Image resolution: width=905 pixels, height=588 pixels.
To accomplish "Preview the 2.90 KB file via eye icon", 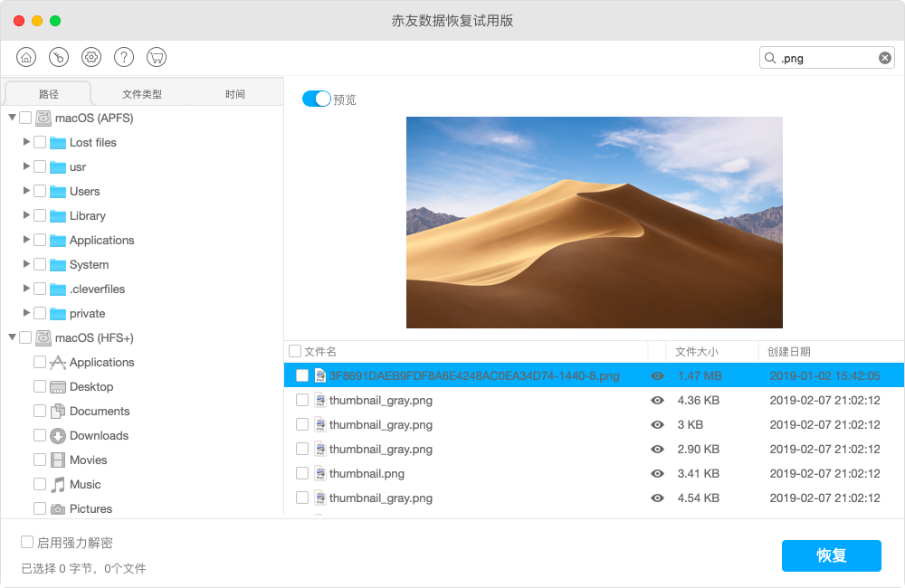I will click(657, 449).
